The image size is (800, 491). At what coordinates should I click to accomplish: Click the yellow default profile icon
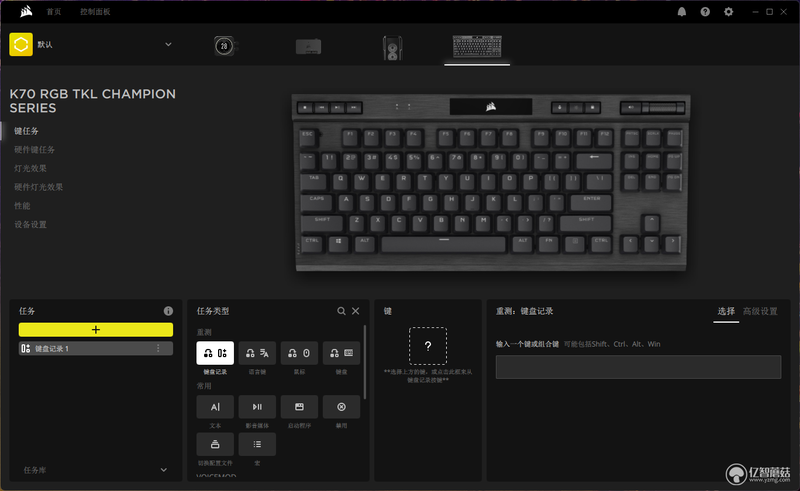[x=21, y=44]
